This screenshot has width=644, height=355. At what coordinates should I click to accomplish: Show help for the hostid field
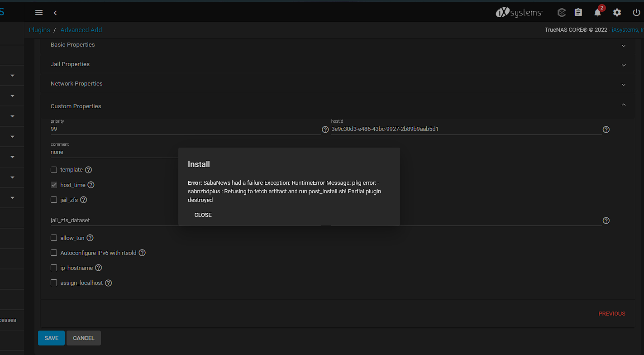pyautogui.click(x=606, y=130)
